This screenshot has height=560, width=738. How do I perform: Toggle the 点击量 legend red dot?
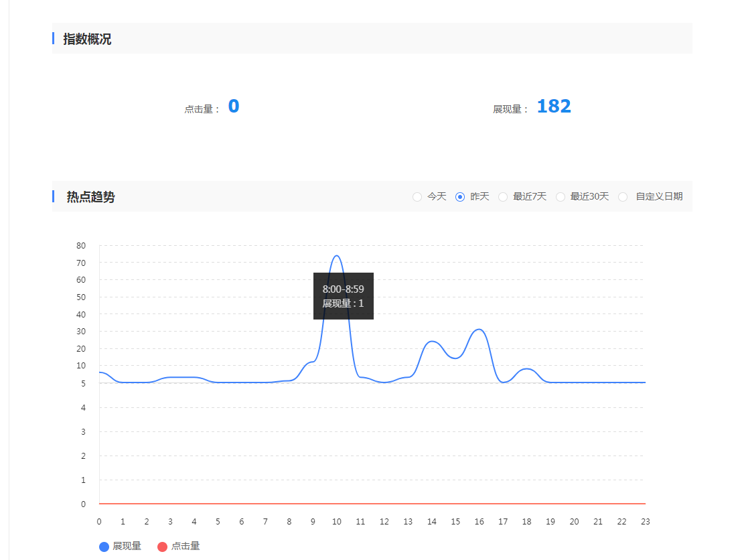tap(162, 547)
